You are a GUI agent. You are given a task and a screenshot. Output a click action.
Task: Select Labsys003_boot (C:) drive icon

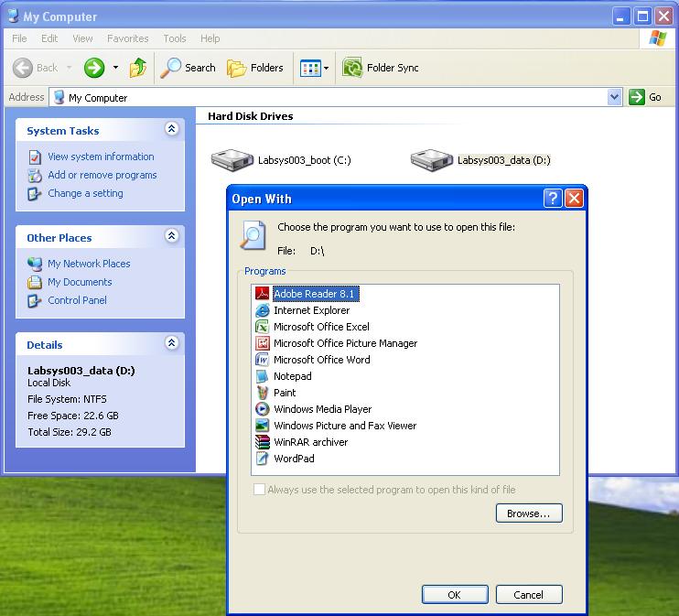coord(232,160)
